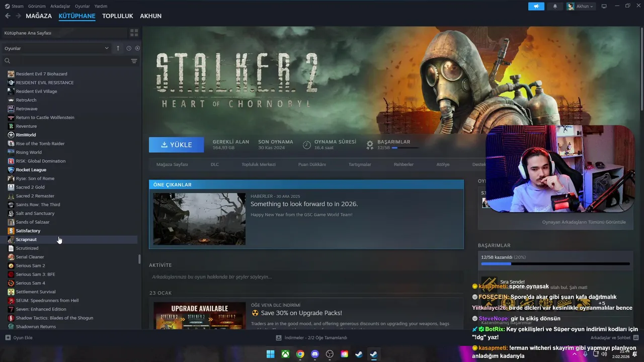Open the Arkadaşlar ve Sohbet chat icon
The width and height of the screenshot is (644, 362).
(x=636, y=338)
